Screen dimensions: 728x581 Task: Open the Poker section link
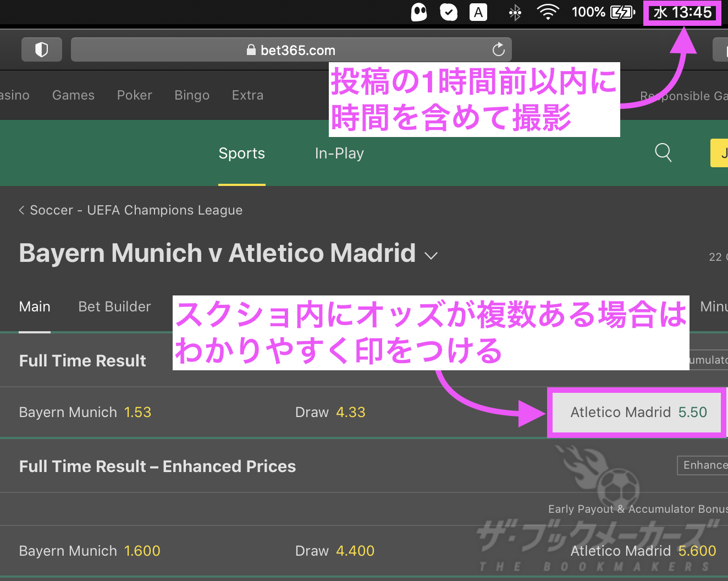[x=134, y=95]
